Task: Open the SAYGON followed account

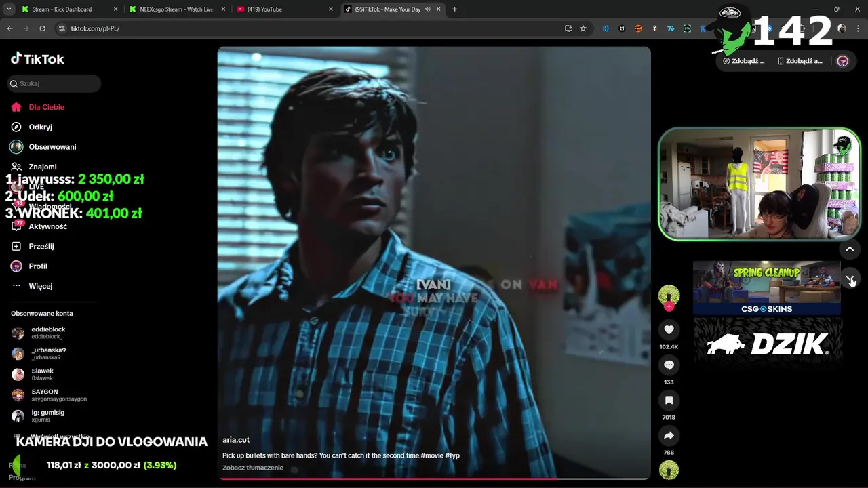Action: tap(49, 395)
